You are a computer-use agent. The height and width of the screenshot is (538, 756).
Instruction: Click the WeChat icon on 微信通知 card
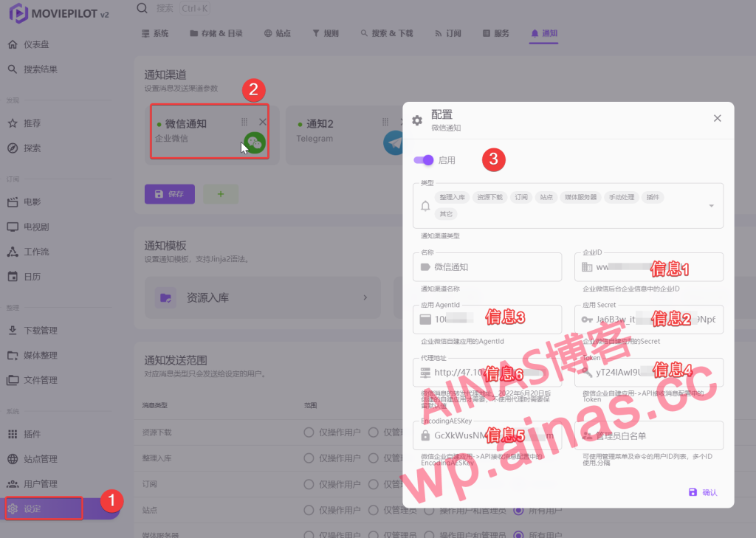click(x=255, y=142)
